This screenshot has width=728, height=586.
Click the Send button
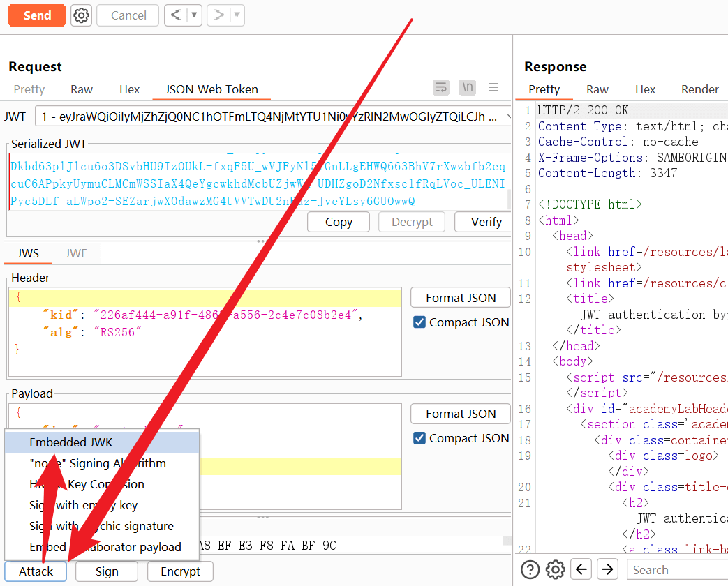click(x=37, y=15)
